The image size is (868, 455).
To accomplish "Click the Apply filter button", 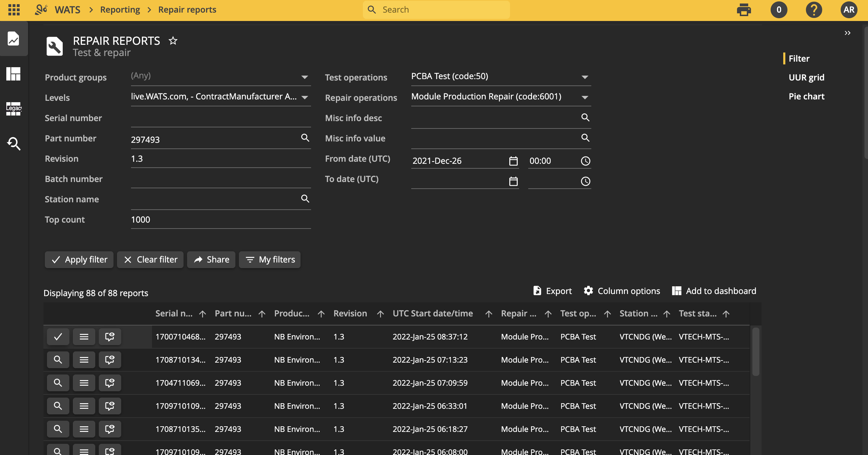I will coord(79,260).
